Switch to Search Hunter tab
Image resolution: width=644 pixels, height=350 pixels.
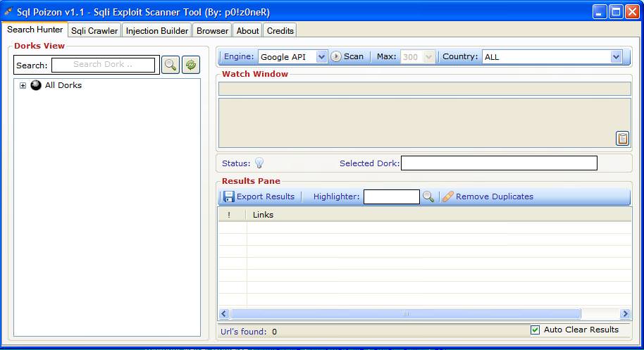click(x=35, y=30)
